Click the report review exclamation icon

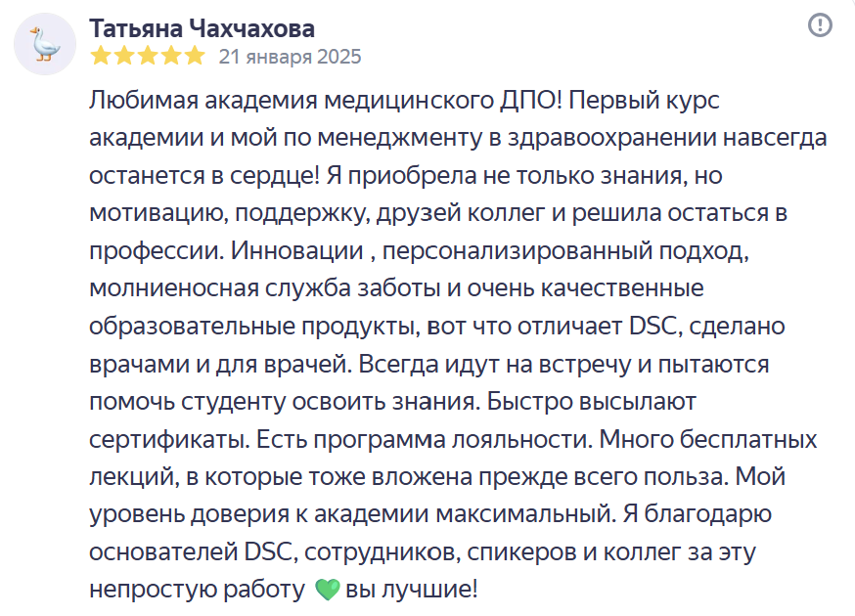click(x=820, y=26)
